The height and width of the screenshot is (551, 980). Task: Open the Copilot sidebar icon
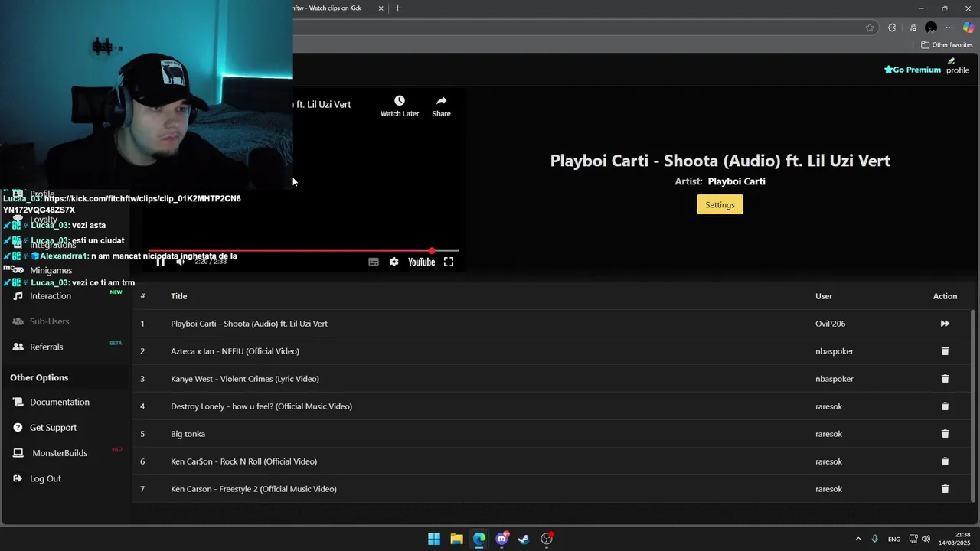point(969,28)
